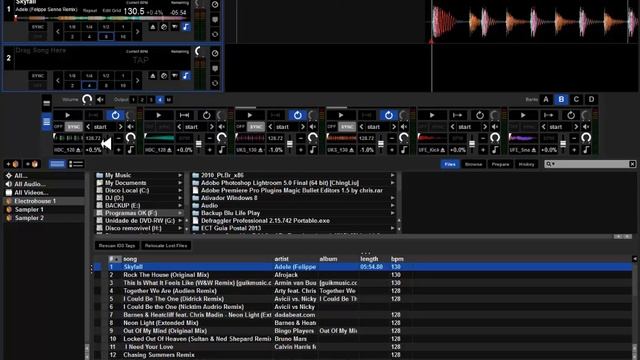Clear the library search box
Screen dimensions: 640x360
pyautogui.click(x=632, y=164)
